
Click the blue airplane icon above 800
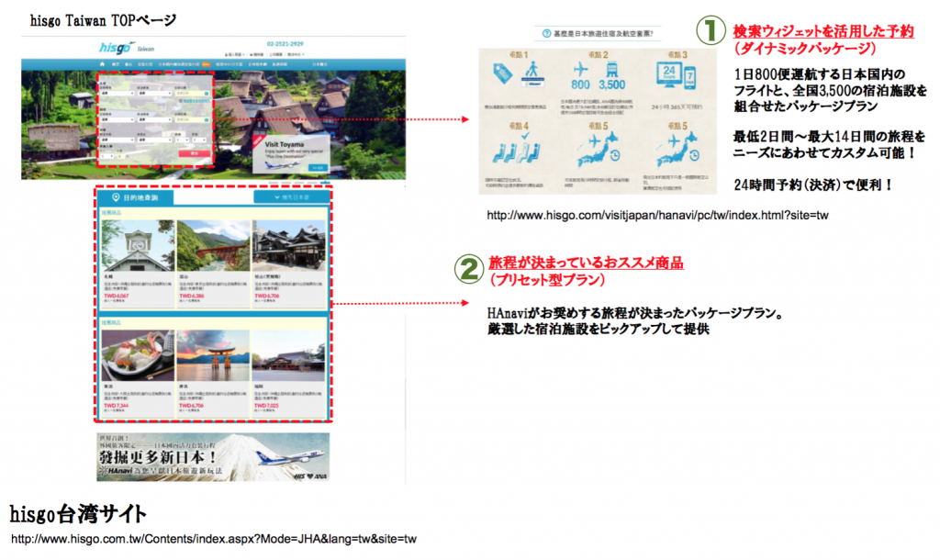point(580,70)
